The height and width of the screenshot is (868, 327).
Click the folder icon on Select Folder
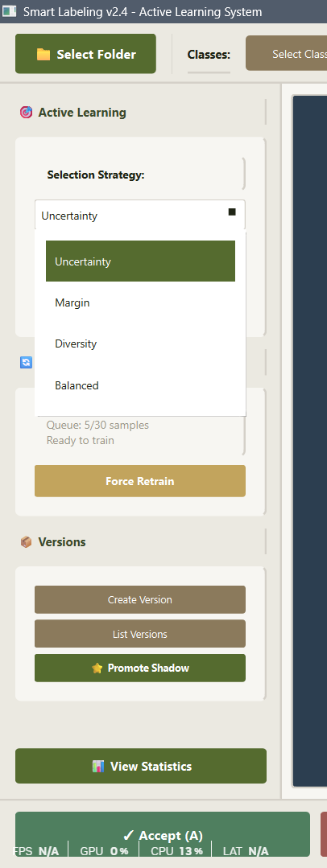coord(43,54)
